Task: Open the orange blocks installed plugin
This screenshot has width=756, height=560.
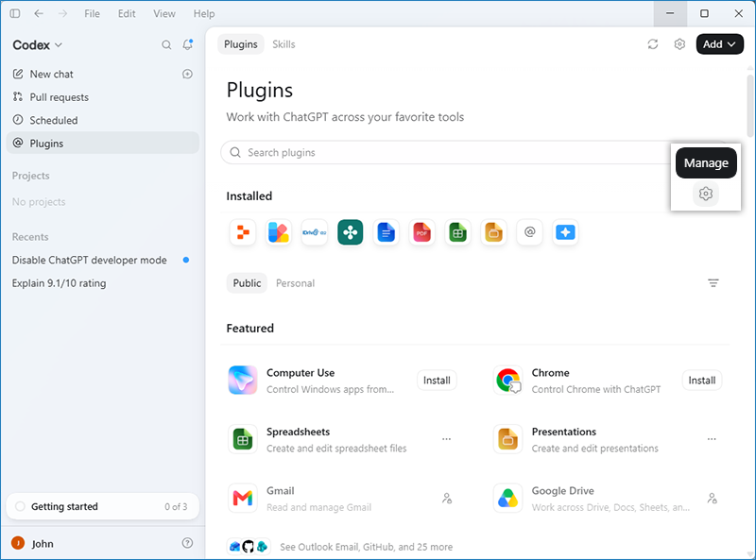Action: coord(243,232)
